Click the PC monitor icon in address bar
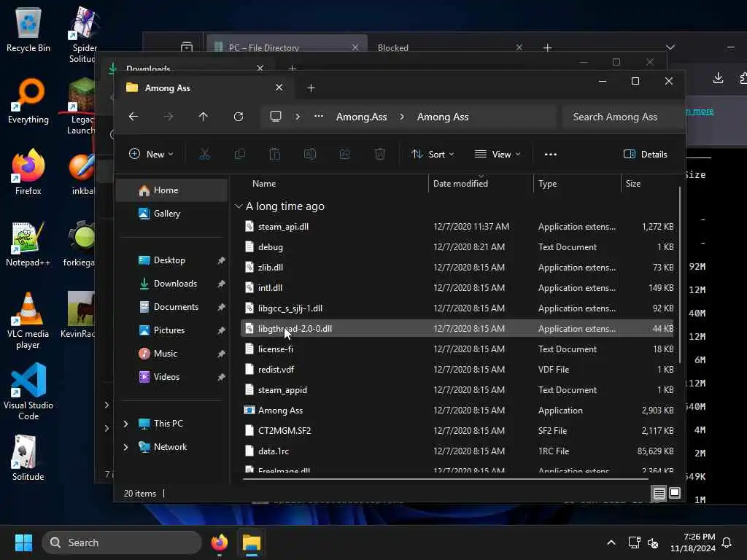 tap(275, 117)
